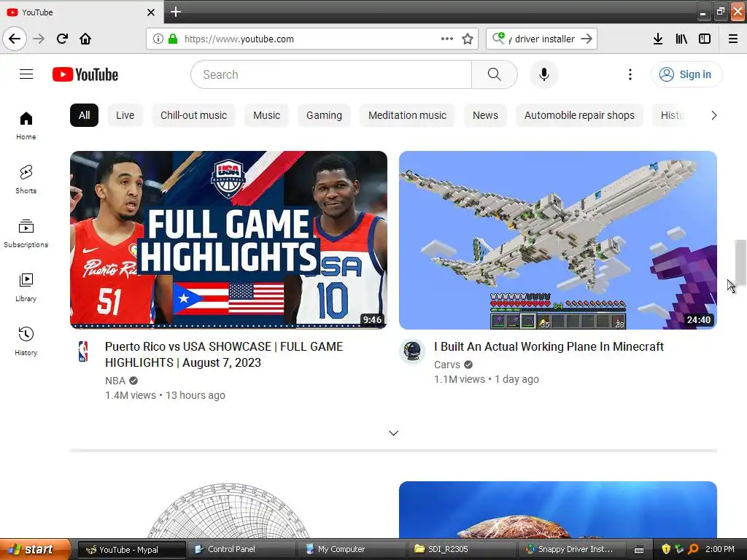747x560 pixels.
Task: Show more chips with right chevron
Action: [x=713, y=115]
